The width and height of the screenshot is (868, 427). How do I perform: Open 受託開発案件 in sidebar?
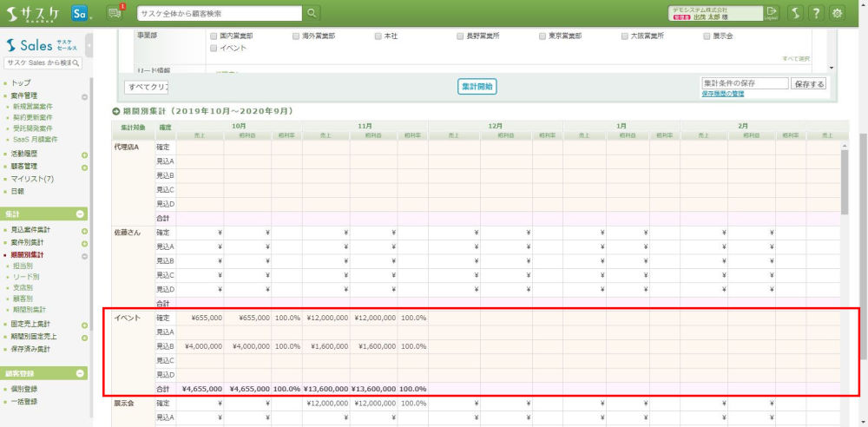pyautogui.click(x=33, y=128)
